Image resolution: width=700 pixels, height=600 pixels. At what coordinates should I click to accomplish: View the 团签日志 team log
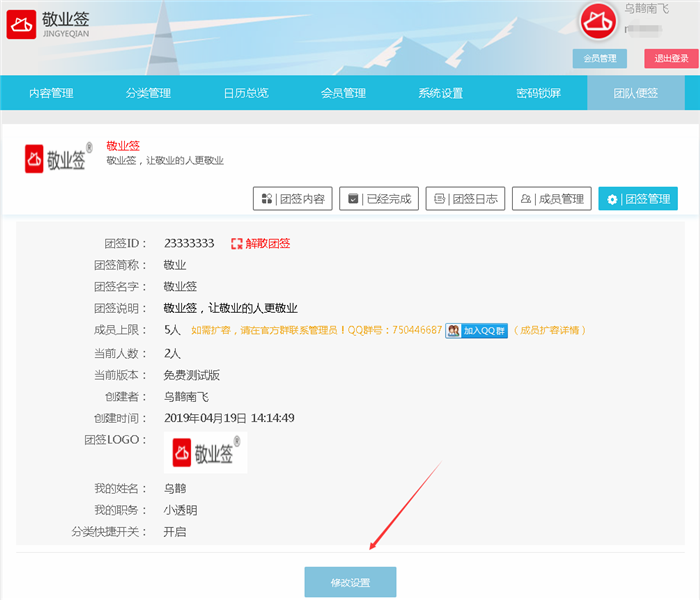(x=464, y=199)
